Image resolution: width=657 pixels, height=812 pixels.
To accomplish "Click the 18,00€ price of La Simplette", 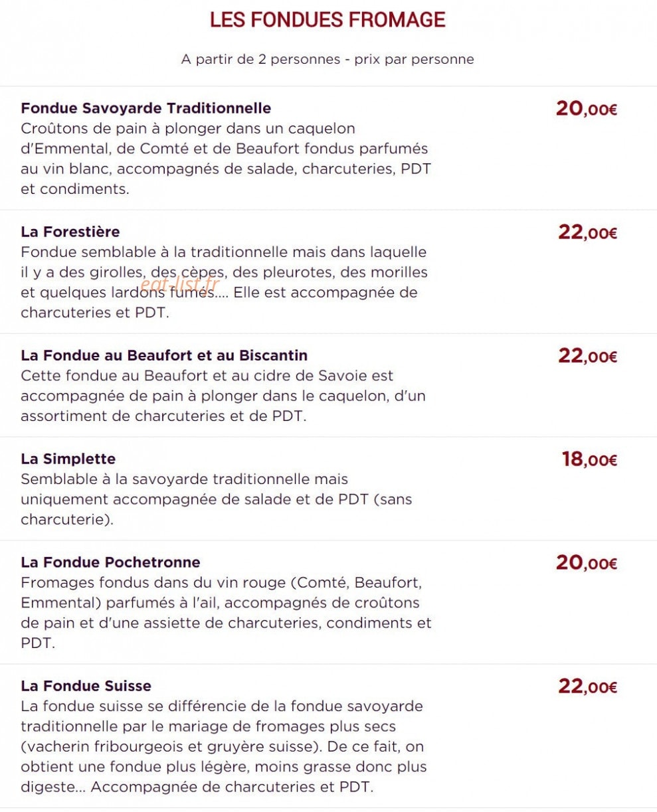I will 590,459.
